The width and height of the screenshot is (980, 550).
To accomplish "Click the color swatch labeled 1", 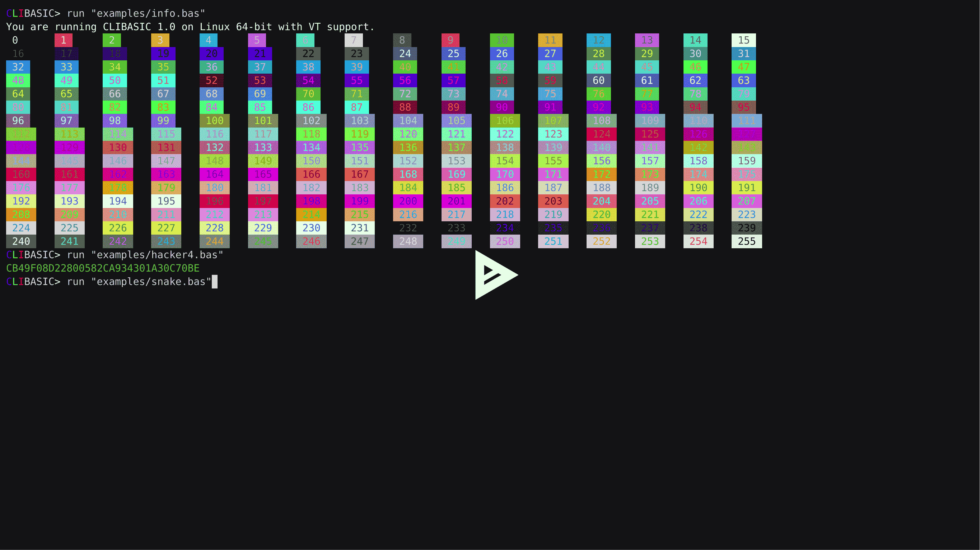I will 64,40.
